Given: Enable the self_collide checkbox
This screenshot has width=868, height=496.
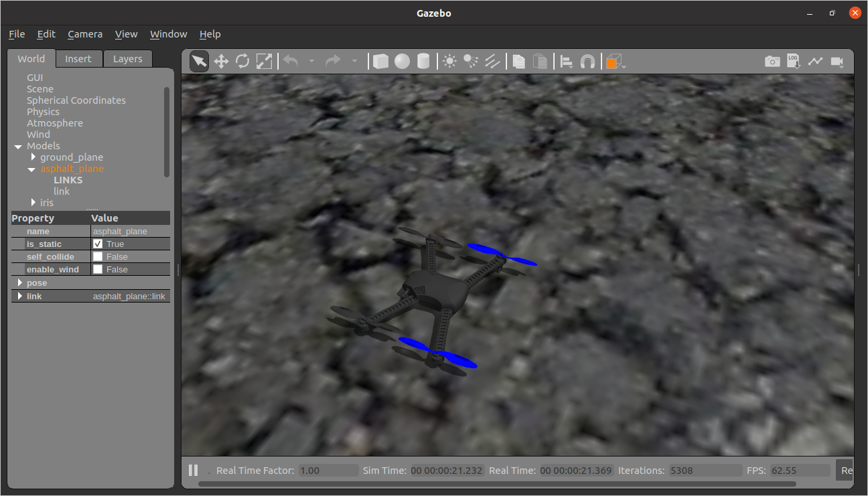Looking at the screenshot, I should point(98,256).
